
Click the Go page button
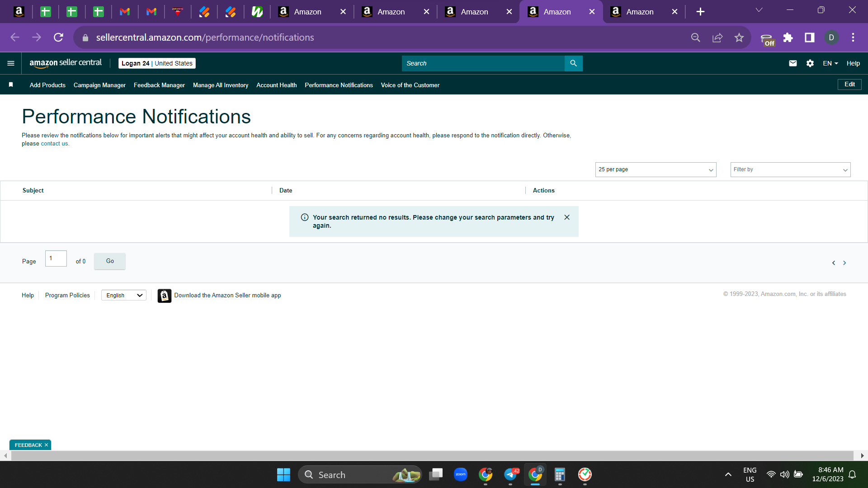click(110, 261)
